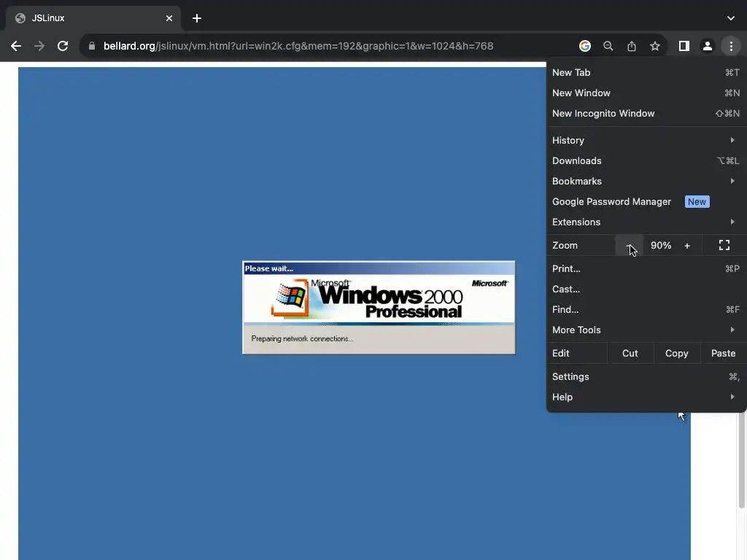Image resolution: width=747 pixels, height=560 pixels.
Task: Click the Windows 2000 Professional splash image
Action: point(379,300)
